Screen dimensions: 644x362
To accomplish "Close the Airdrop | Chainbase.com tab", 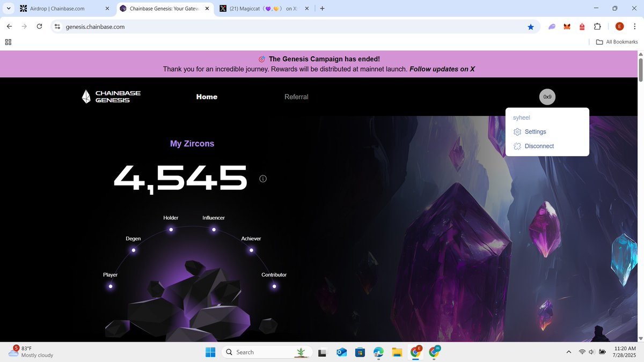I will click(107, 9).
